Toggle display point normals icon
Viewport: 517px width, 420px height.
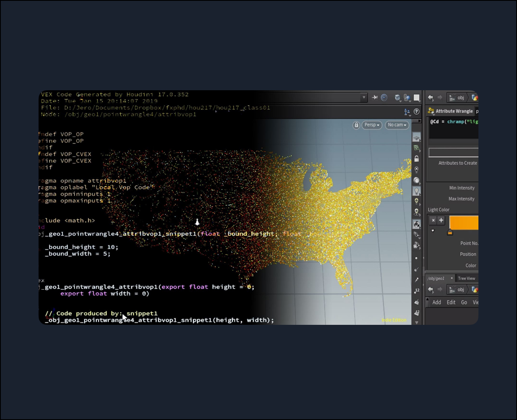pyautogui.click(x=416, y=269)
